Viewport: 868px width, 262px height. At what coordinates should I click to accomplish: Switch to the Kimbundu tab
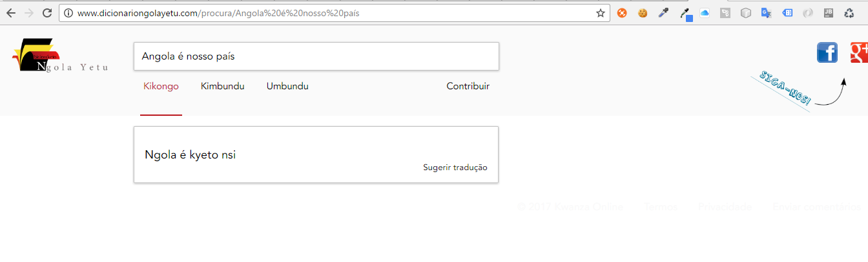(223, 87)
